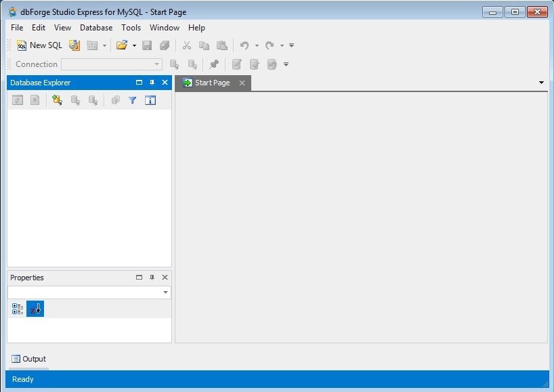Close the dbForge Studio window
The image size is (554, 392).
[x=537, y=12]
